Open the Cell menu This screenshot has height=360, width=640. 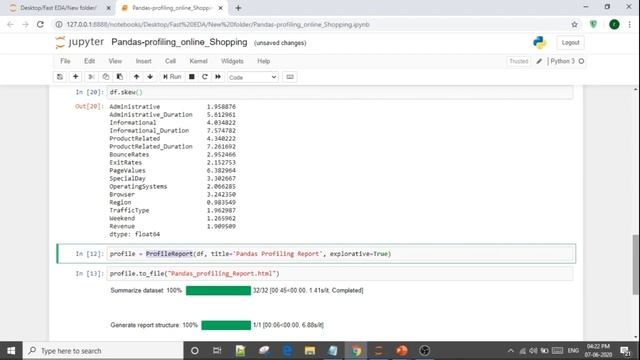click(x=170, y=61)
